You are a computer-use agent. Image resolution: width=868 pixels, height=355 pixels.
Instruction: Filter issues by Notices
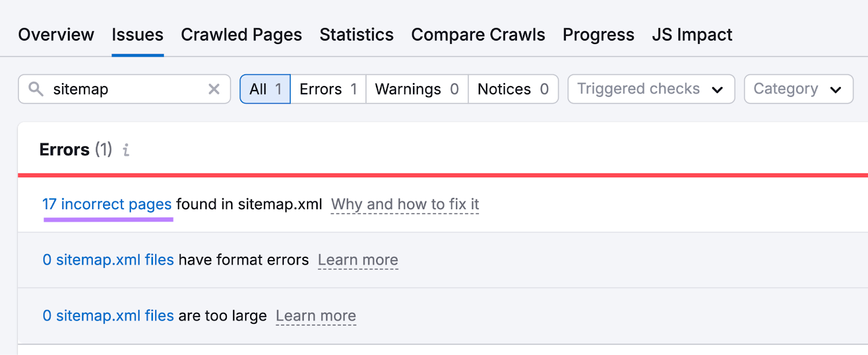[513, 89]
